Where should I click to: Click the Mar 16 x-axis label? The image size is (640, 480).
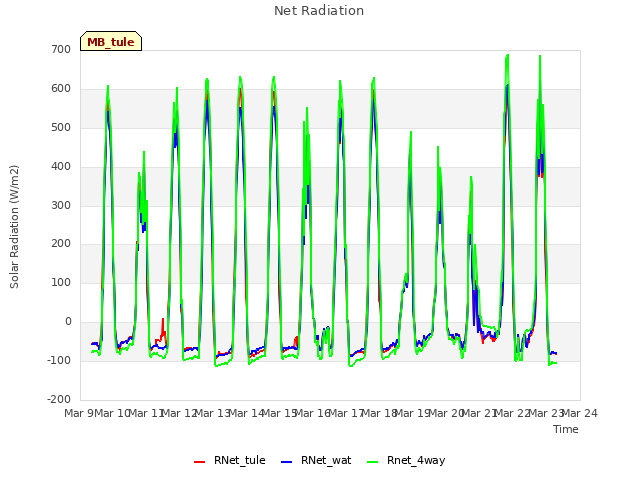tap(313, 413)
